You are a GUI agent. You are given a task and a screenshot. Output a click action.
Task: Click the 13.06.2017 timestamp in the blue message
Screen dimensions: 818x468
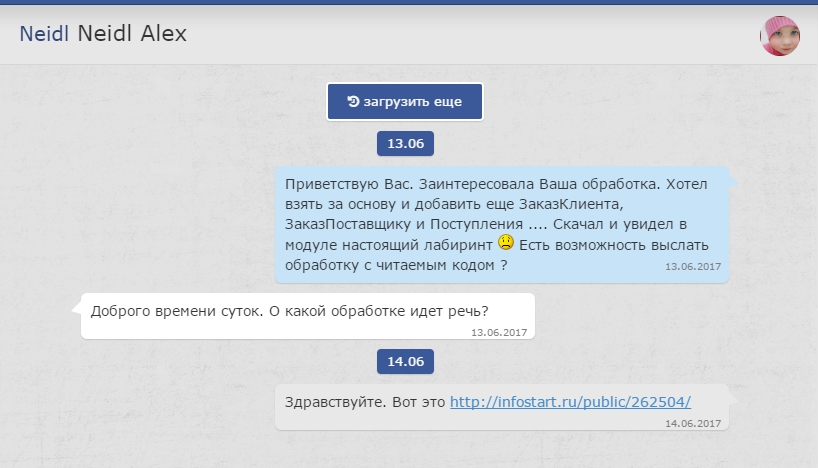(693, 267)
